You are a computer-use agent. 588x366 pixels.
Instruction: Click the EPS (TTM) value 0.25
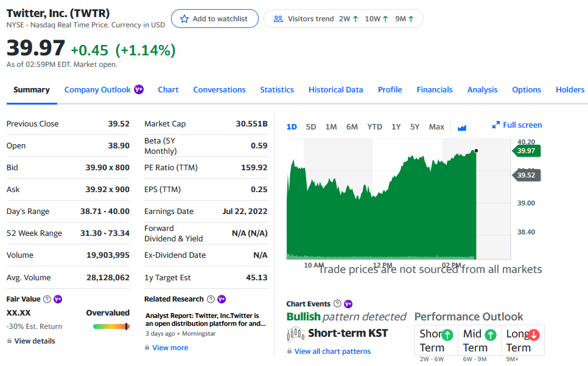pyautogui.click(x=259, y=189)
